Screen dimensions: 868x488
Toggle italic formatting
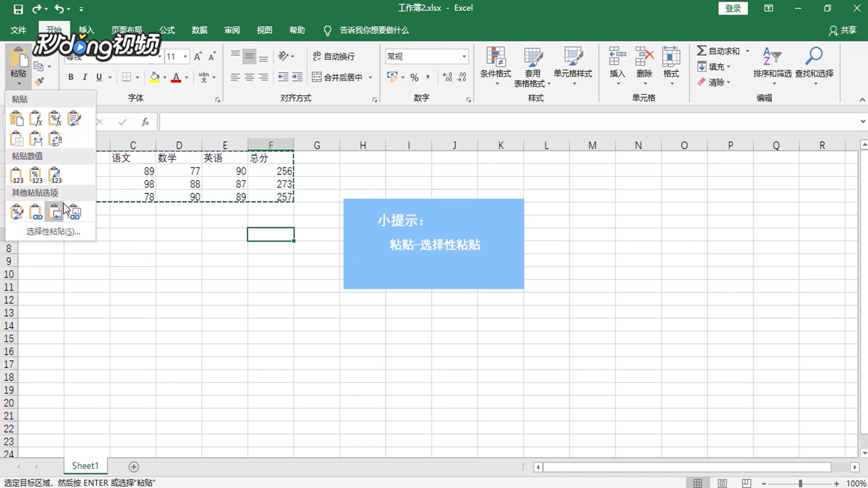point(85,77)
